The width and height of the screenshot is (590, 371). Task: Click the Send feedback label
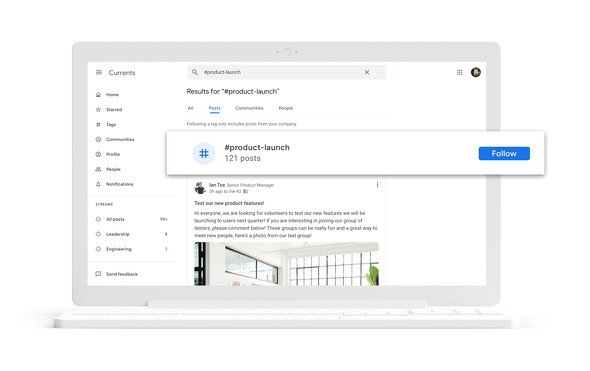[x=122, y=274]
